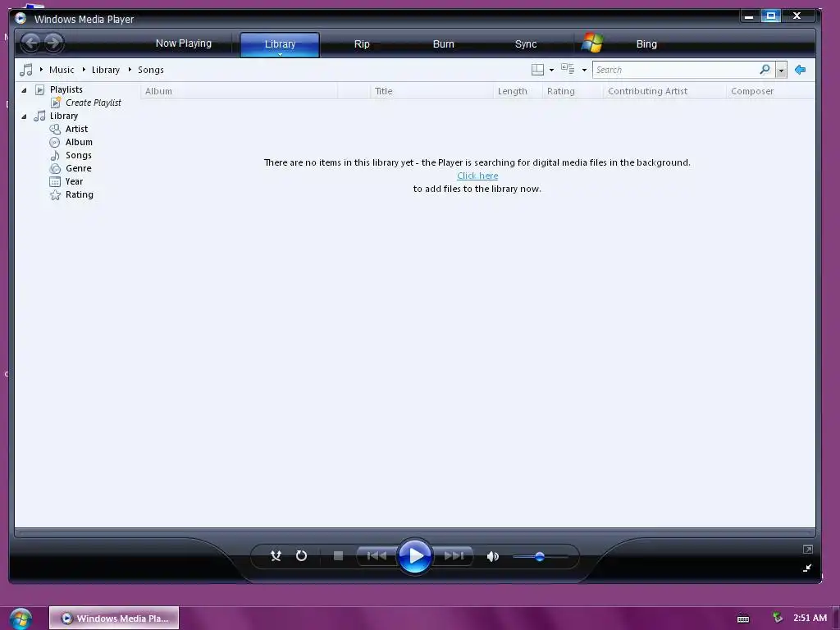The image size is (840, 630).
Task: Click the Rating column header
Action: [x=573, y=91]
